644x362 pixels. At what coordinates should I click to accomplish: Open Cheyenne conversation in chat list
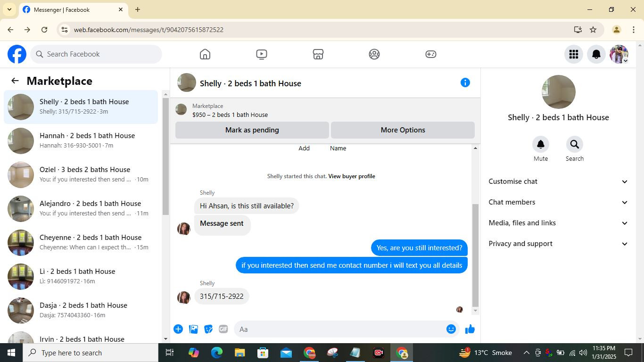[x=81, y=243]
